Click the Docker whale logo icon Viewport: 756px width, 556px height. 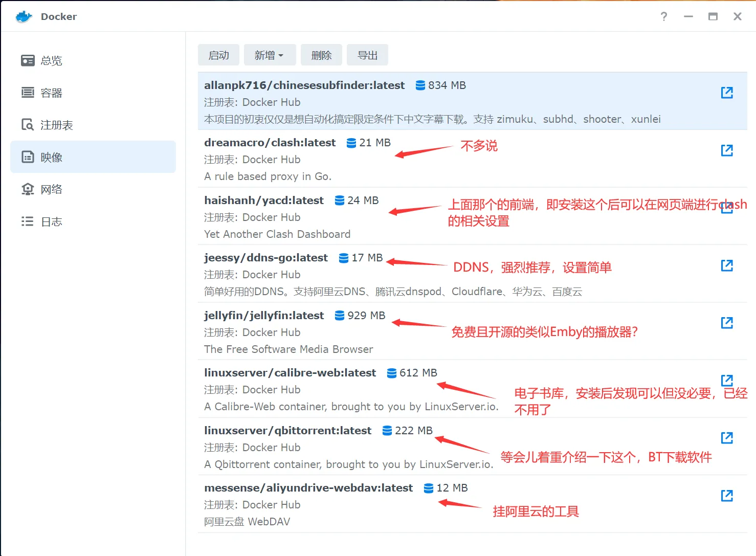click(x=24, y=17)
